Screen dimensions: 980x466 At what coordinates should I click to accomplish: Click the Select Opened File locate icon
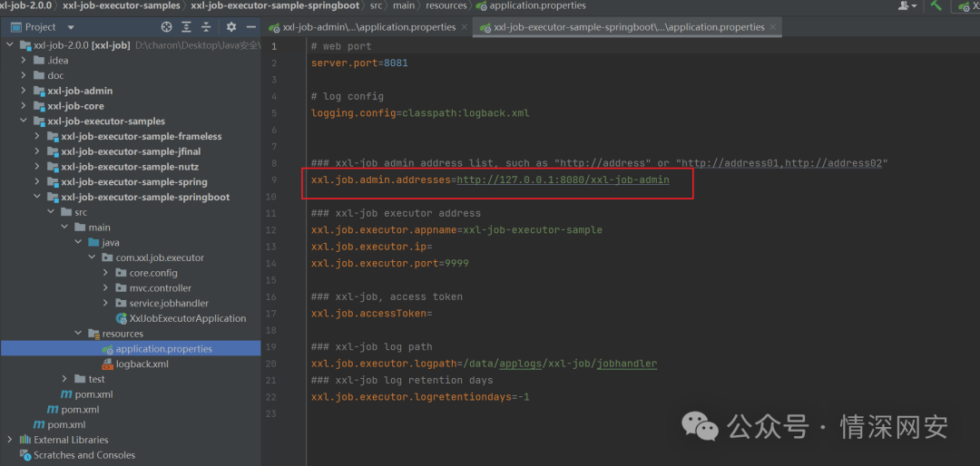click(x=166, y=27)
